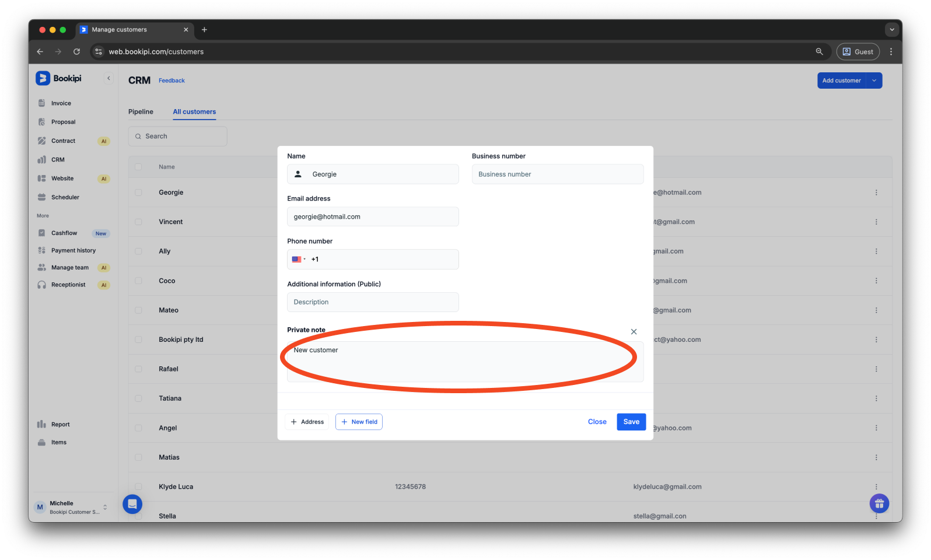Screen dimensions: 931x560
Task: Select the All customers tab
Action: coord(194,111)
